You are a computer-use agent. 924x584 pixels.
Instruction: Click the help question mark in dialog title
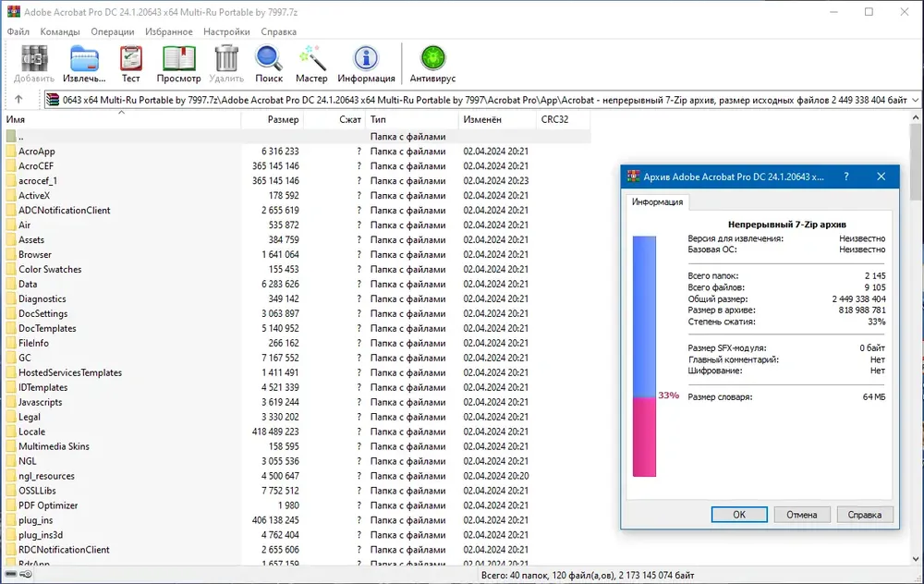pos(846,176)
